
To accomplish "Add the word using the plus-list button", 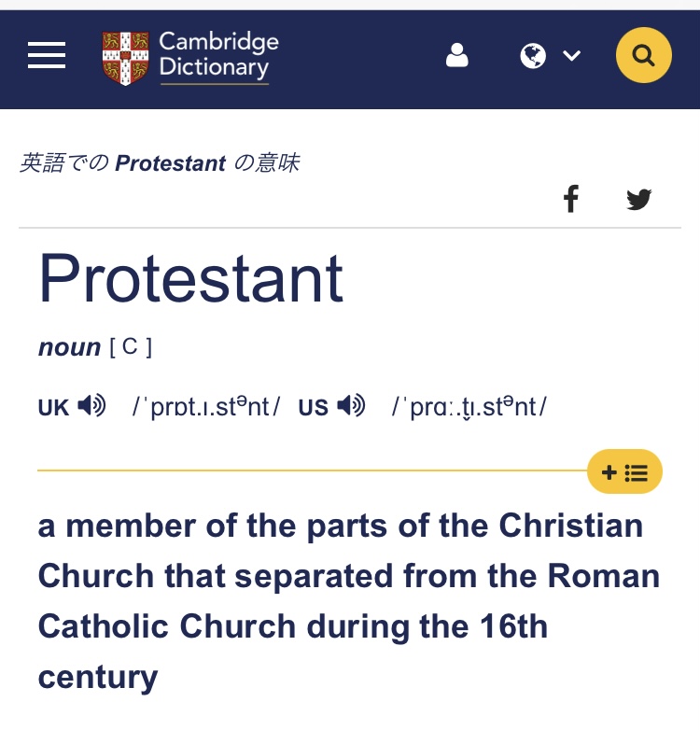I will (624, 472).
